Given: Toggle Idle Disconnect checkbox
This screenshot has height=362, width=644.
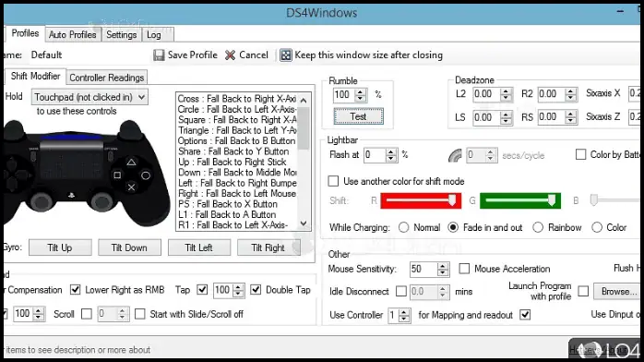Looking at the screenshot, I should pos(400,291).
